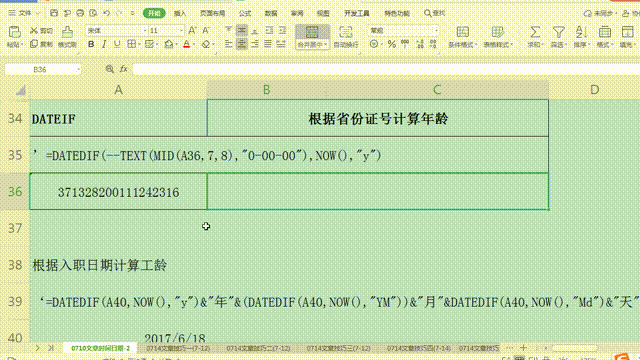Toggle center horizontal alignment
The image size is (640, 360).
[242, 44]
